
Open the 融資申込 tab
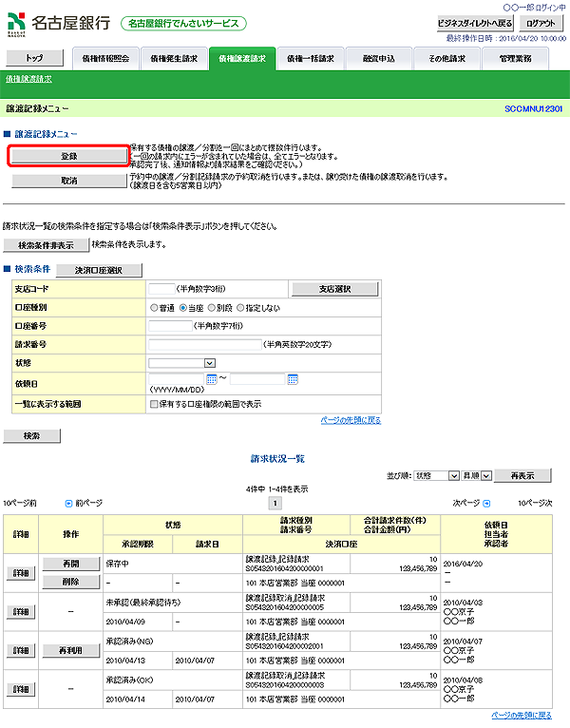379,59
